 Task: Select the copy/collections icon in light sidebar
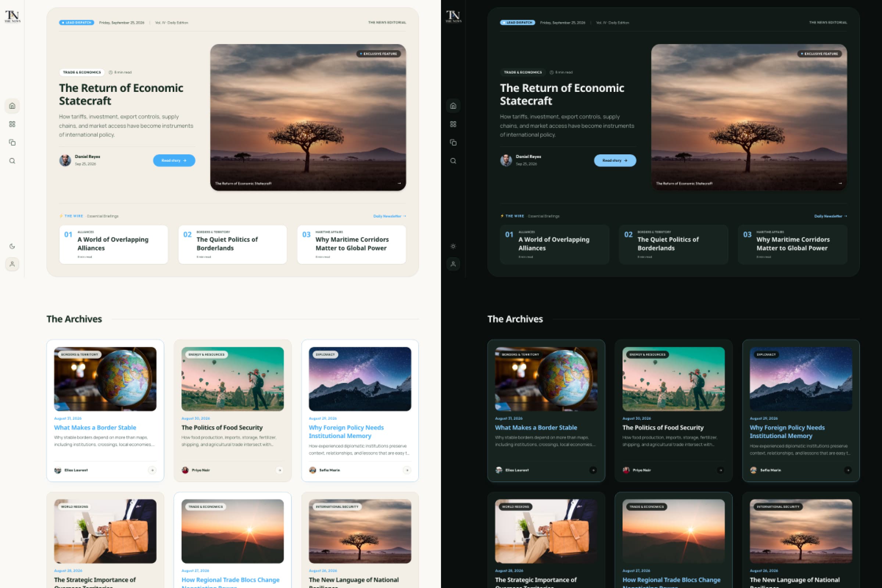click(12, 143)
